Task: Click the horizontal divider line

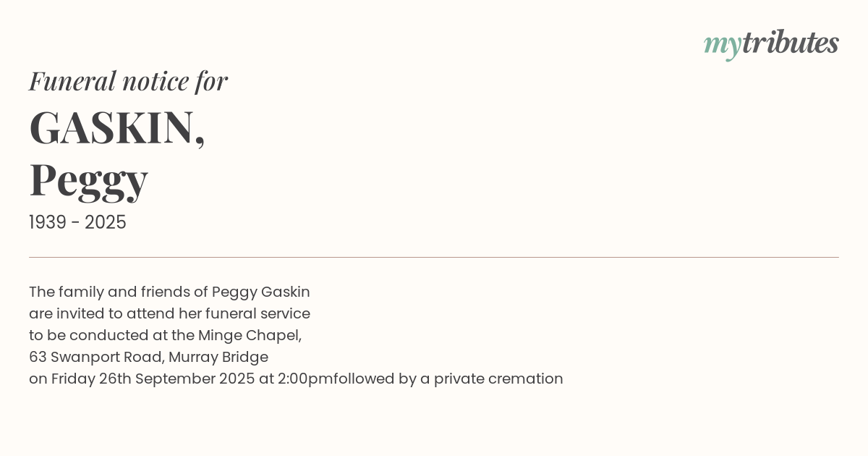Action: point(434,257)
